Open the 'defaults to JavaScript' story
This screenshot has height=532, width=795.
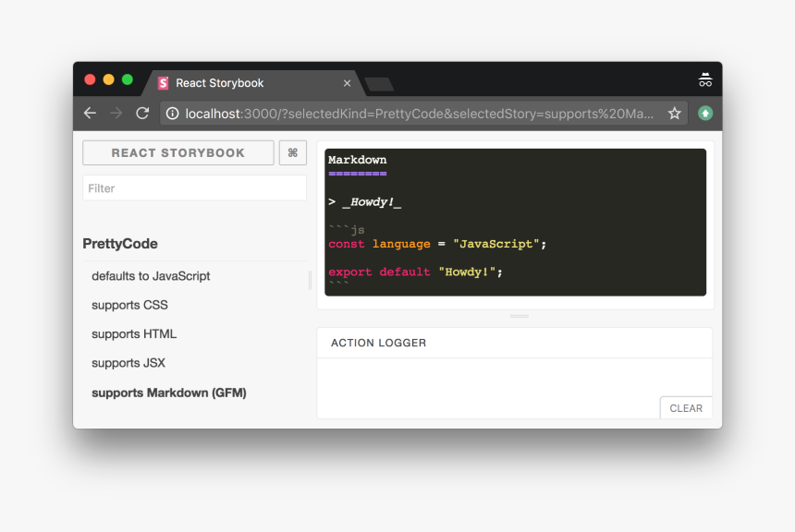151,276
